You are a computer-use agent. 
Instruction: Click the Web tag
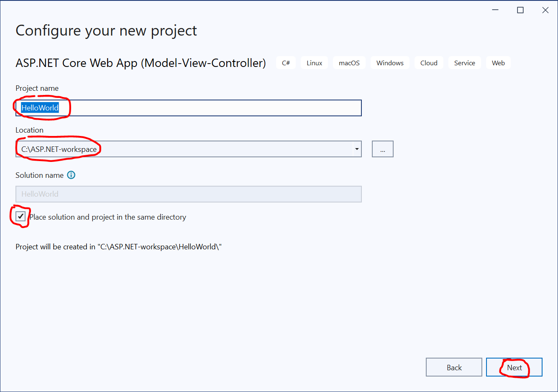(498, 63)
